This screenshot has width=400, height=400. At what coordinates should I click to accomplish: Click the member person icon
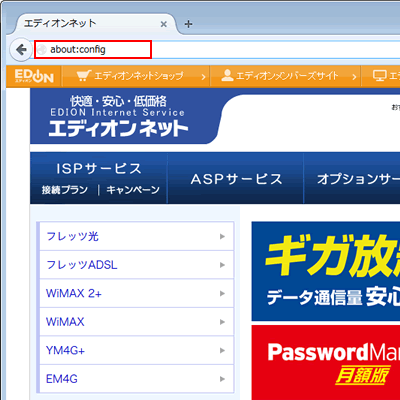tap(227, 75)
